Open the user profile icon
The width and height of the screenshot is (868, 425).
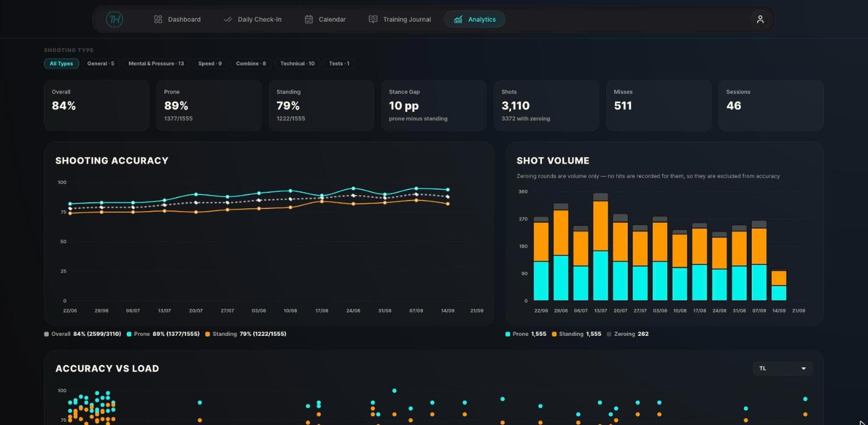click(x=760, y=19)
